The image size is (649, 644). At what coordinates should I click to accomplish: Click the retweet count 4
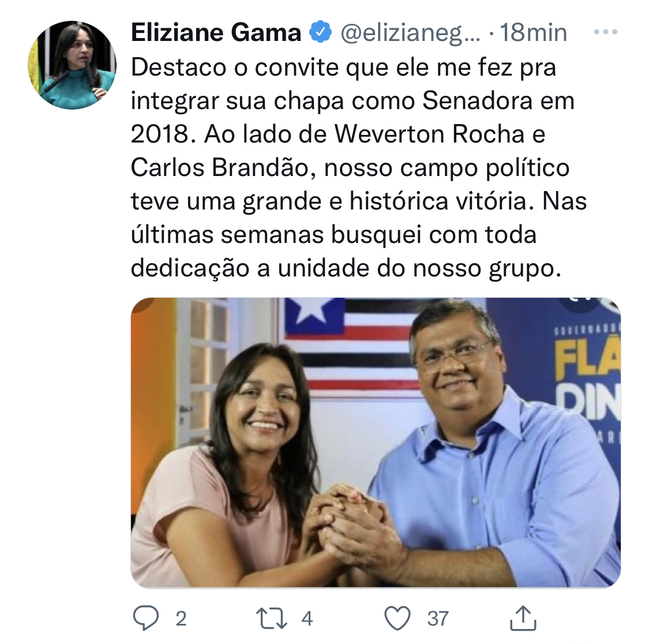(x=307, y=619)
